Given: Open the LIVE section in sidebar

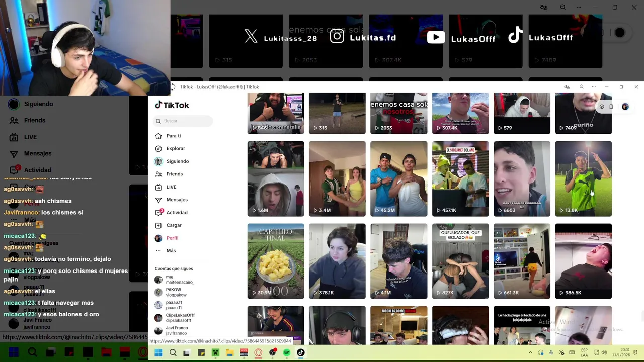Looking at the screenshot, I should coord(171,187).
